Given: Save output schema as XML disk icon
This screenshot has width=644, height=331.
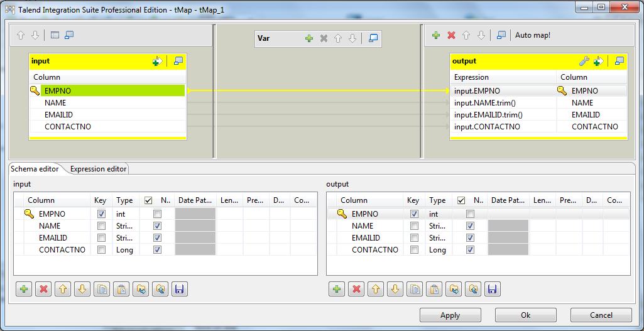Looking at the screenshot, I should (493, 289).
